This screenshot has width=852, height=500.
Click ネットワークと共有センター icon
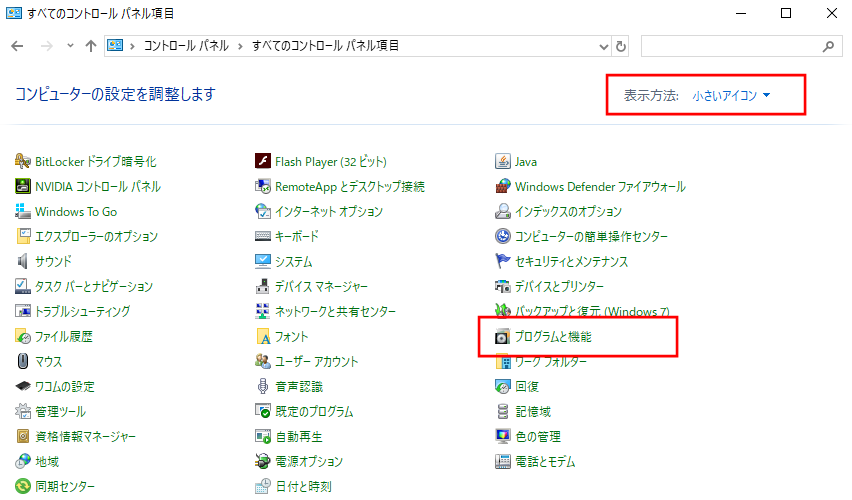(x=262, y=311)
